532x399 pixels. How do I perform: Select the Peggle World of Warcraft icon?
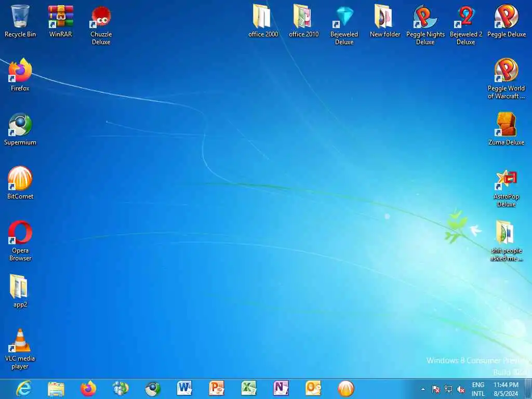click(506, 79)
